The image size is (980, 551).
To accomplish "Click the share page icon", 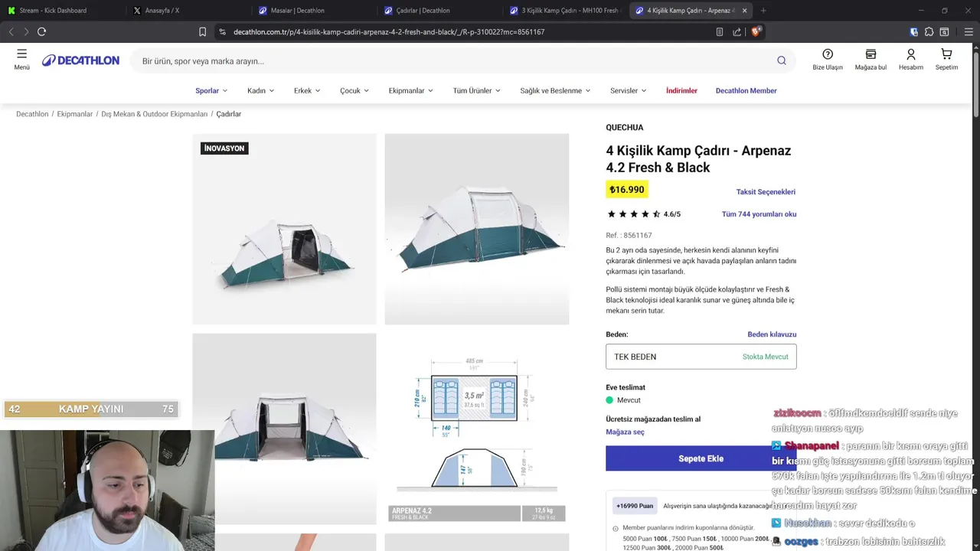I will 737,31.
